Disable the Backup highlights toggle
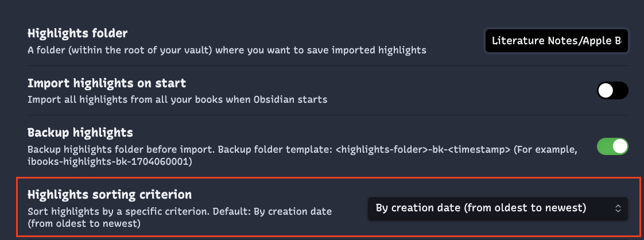 tap(612, 146)
